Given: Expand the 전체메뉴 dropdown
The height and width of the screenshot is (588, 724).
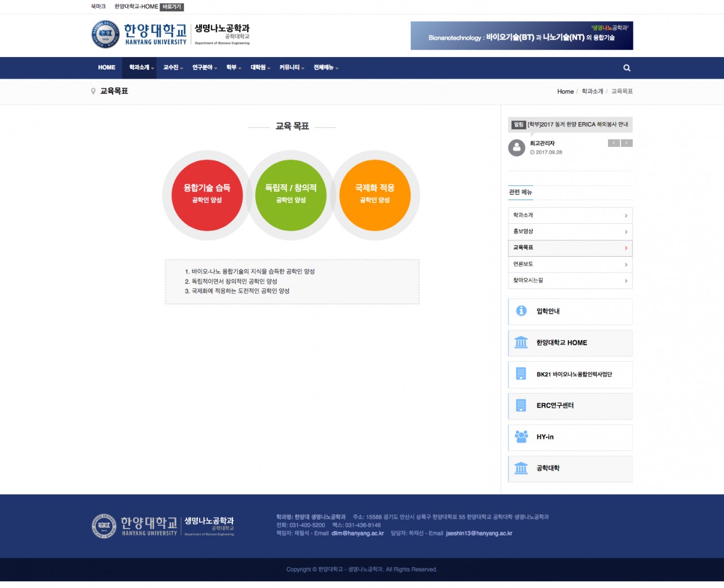Looking at the screenshot, I should [x=326, y=68].
